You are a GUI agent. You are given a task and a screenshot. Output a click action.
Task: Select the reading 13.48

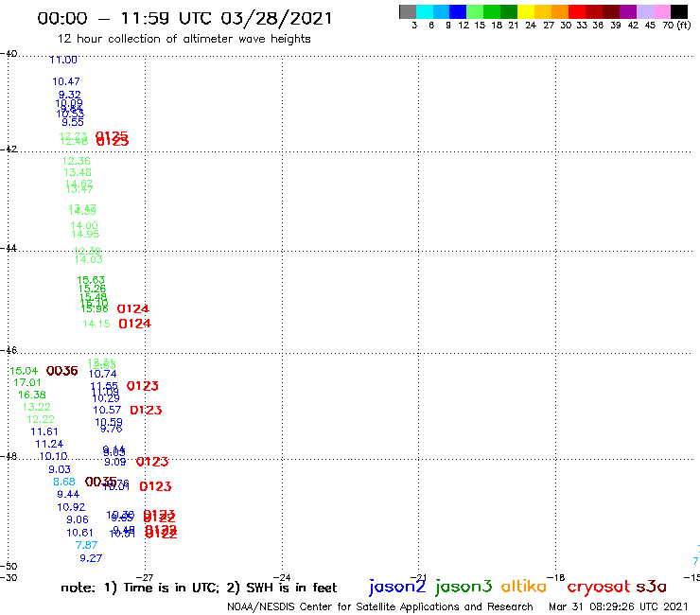(78, 172)
